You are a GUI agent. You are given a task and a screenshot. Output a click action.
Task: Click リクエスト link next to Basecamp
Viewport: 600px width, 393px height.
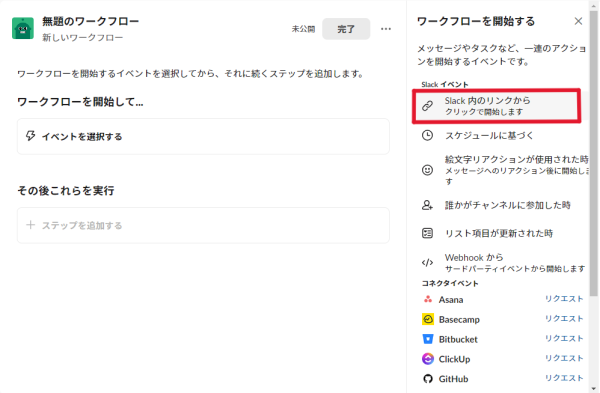tap(564, 319)
